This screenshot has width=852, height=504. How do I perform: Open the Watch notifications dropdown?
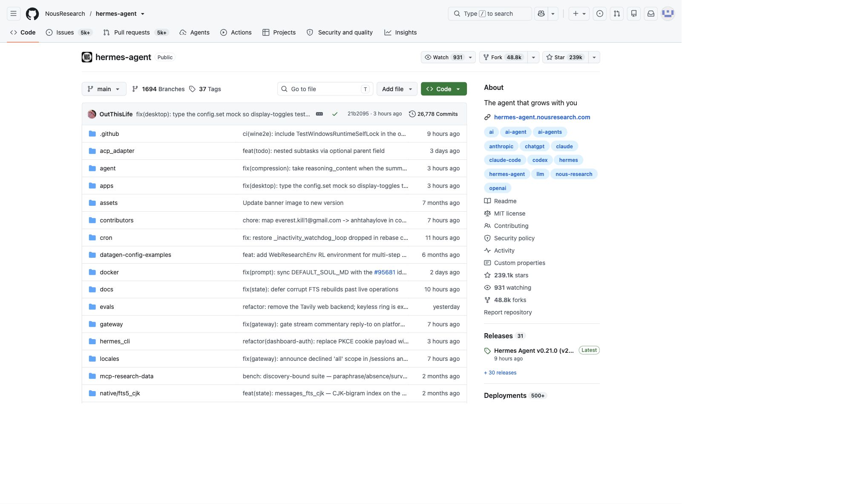(x=448, y=57)
